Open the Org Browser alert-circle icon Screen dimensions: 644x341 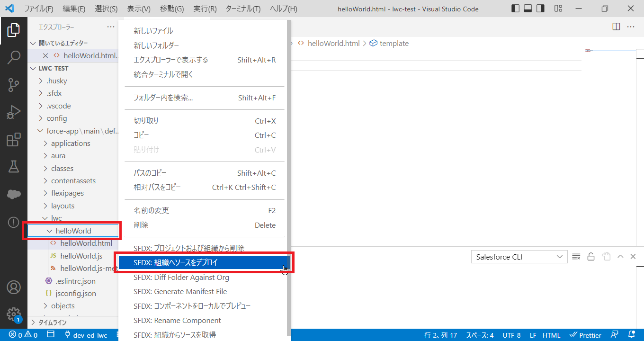click(x=14, y=222)
